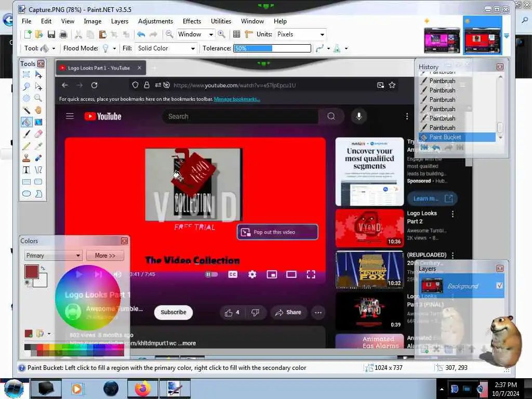
Task: Open the Effects menu
Action: point(192,21)
